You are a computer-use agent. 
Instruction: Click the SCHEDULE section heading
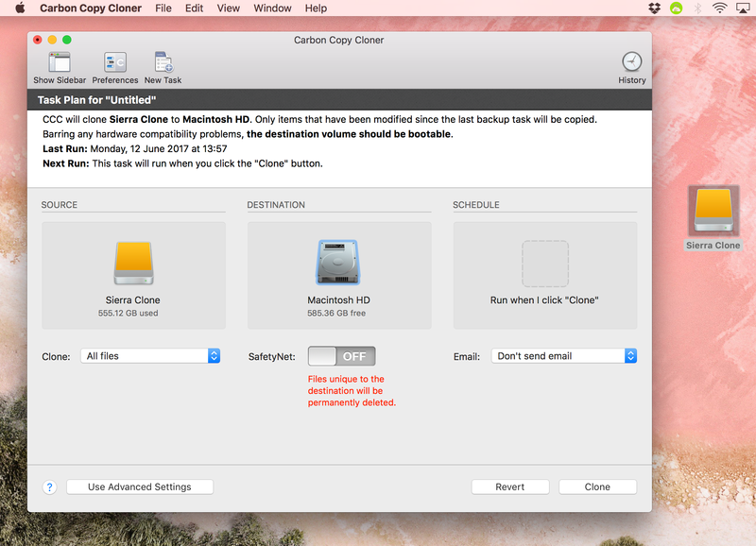[x=476, y=205]
